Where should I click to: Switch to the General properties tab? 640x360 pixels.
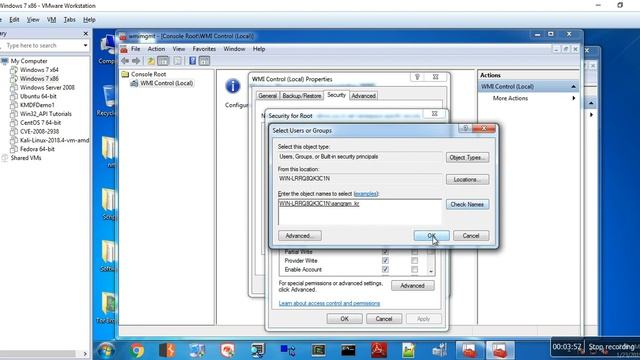pyautogui.click(x=268, y=96)
